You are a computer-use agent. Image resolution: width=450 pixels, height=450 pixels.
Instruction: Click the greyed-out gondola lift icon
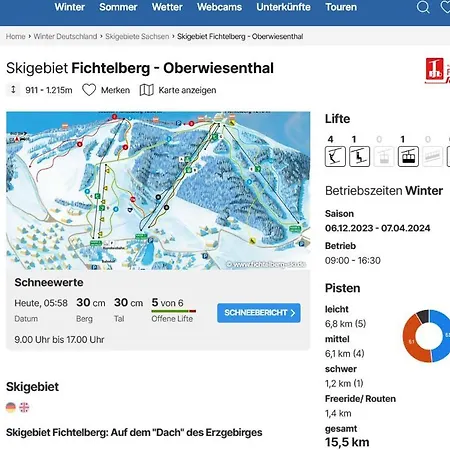click(x=384, y=156)
